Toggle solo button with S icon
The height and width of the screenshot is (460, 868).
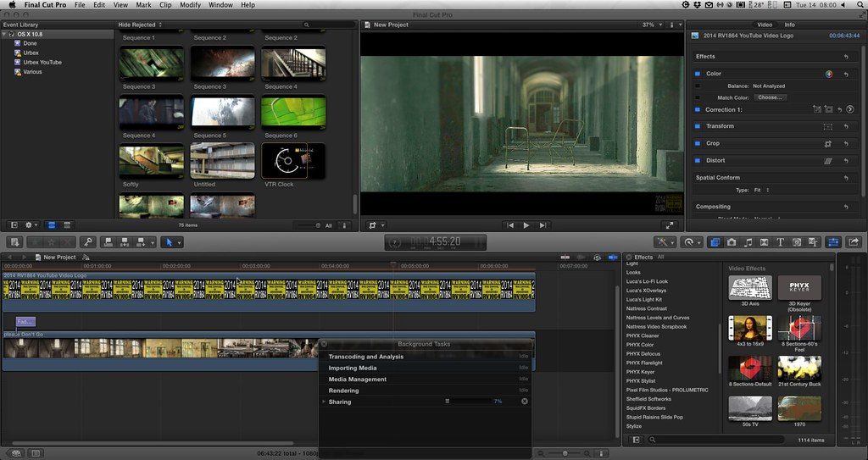(x=598, y=258)
